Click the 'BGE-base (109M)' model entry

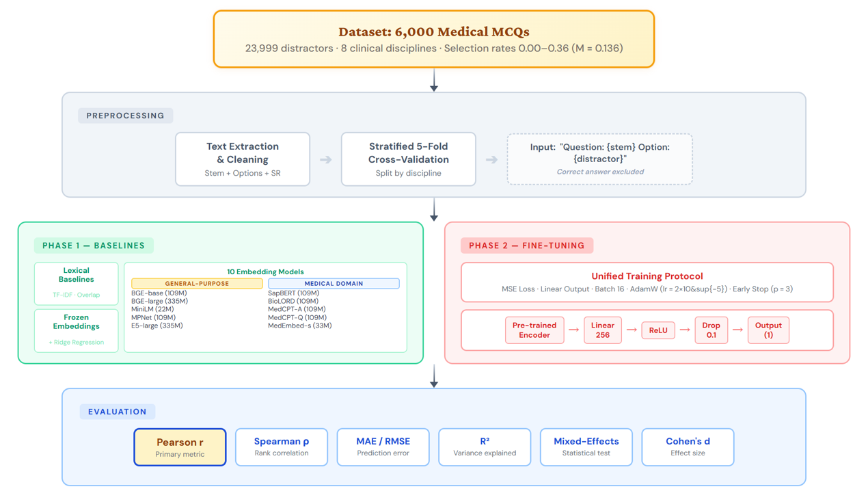point(159,293)
